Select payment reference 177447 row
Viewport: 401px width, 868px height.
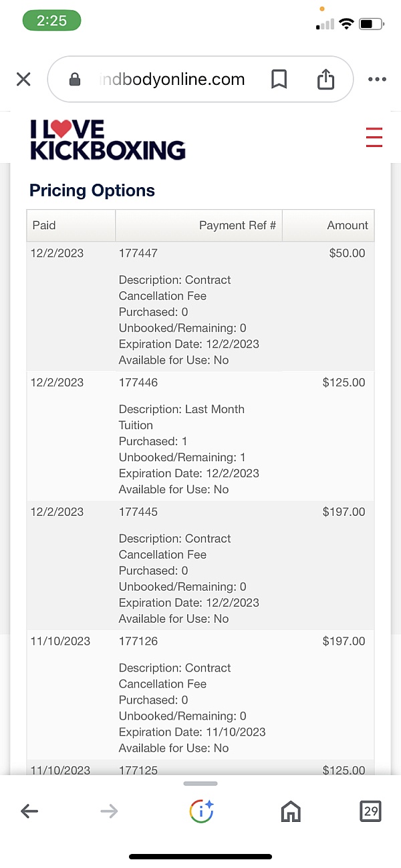click(138, 253)
